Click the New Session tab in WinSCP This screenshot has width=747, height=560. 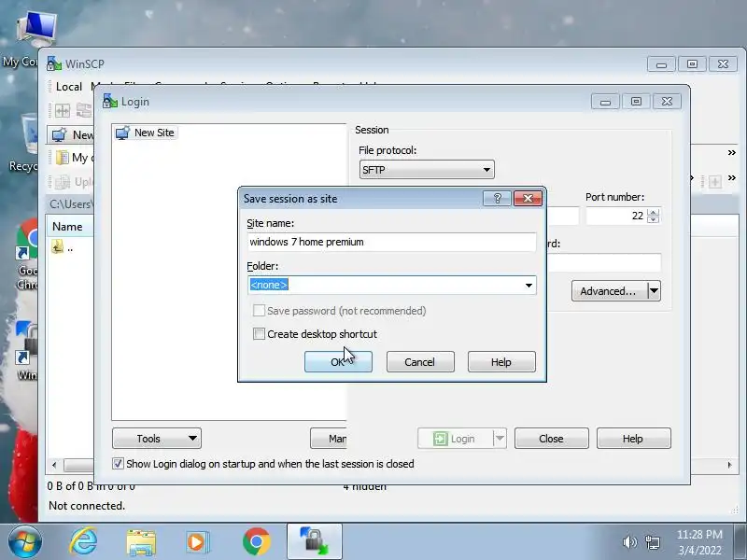pyautogui.click(x=72, y=134)
